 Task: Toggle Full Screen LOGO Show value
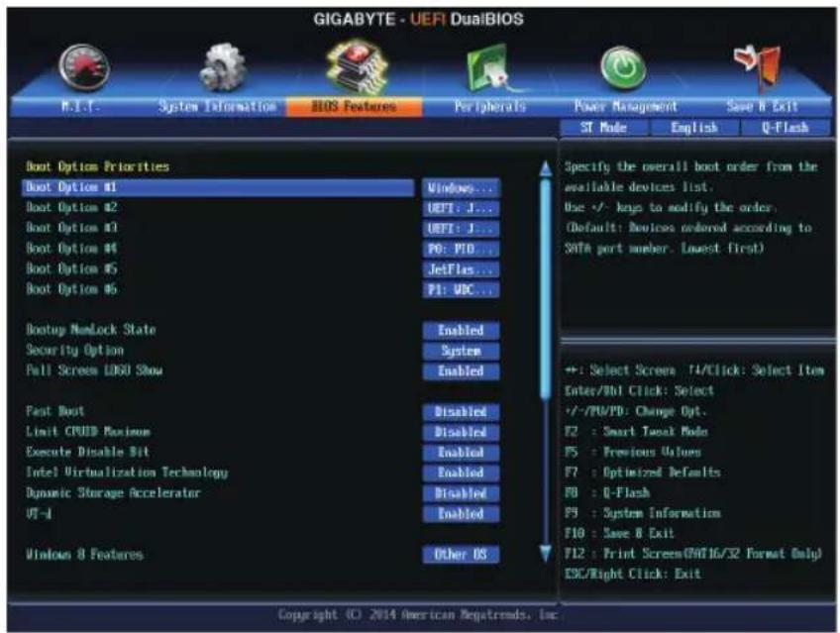tap(461, 371)
